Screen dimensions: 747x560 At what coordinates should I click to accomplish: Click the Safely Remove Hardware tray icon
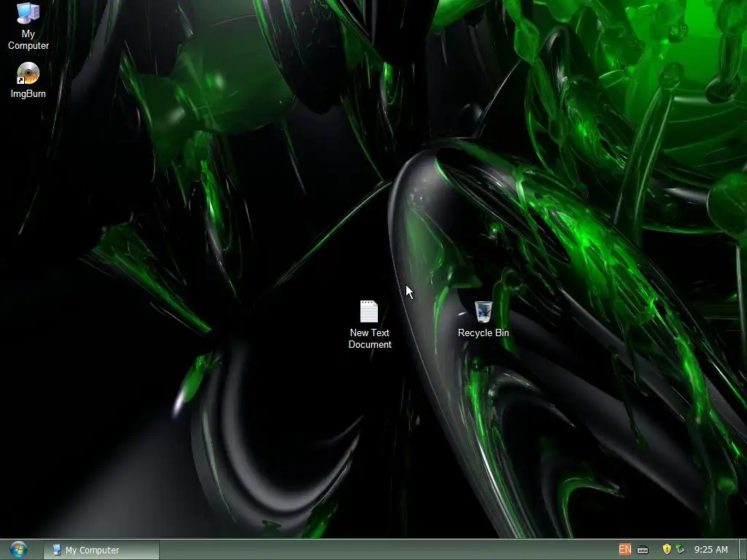tap(681, 550)
